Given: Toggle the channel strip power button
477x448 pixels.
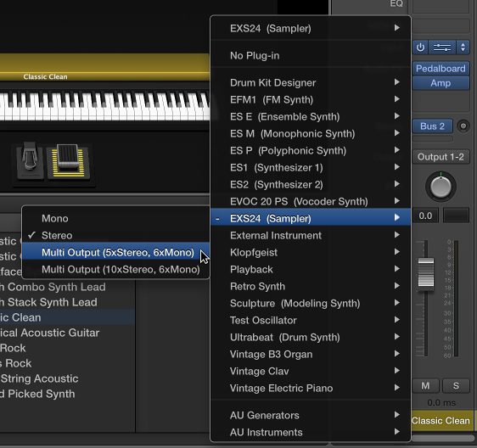Looking at the screenshot, I should coord(420,48).
